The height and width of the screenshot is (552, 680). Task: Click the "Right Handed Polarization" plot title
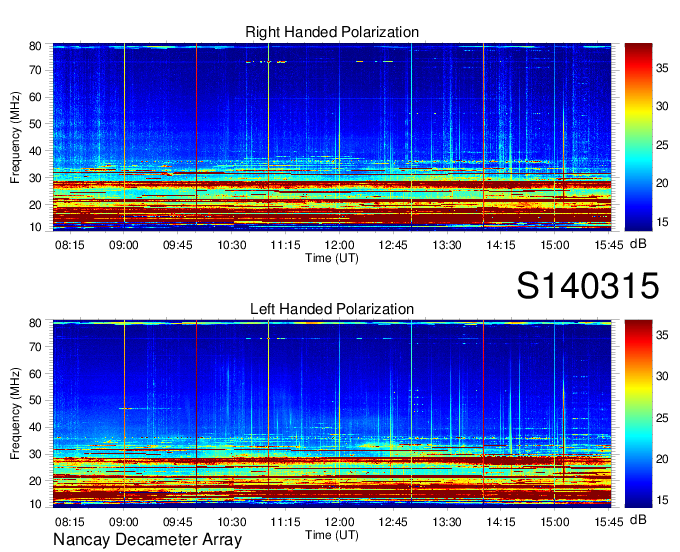(x=332, y=32)
